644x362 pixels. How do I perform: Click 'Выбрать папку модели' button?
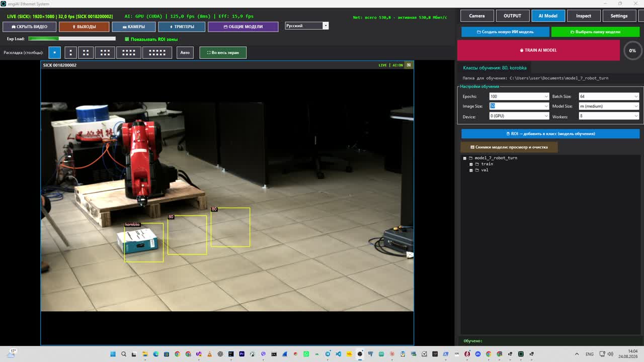coord(595,32)
